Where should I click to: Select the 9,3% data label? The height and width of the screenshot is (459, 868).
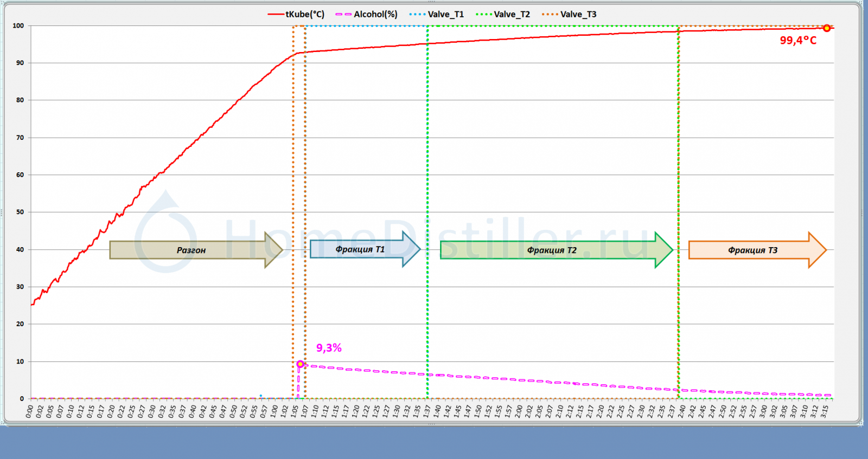pyautogui.click(x=329, y=348)
